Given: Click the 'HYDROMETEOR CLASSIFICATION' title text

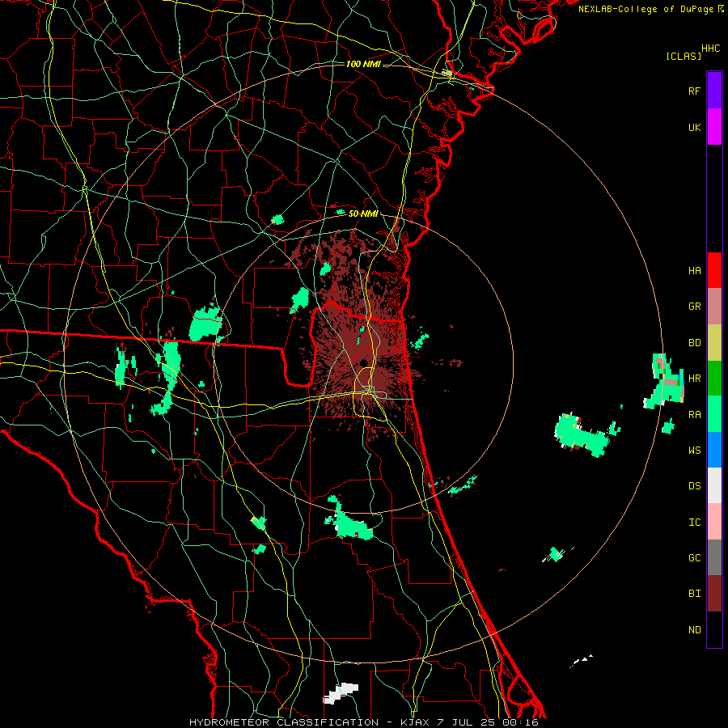Looking at the screenshot, I should click(x=284, y=722).
